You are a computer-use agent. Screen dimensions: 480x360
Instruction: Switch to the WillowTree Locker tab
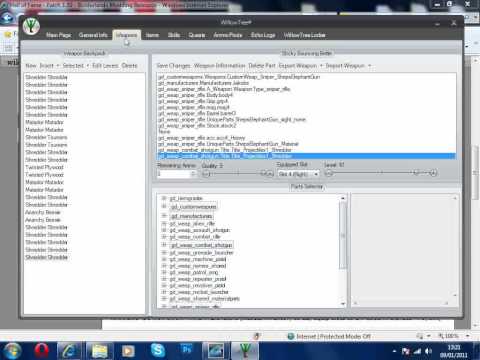pyautogui.click(x=304, y=35)
